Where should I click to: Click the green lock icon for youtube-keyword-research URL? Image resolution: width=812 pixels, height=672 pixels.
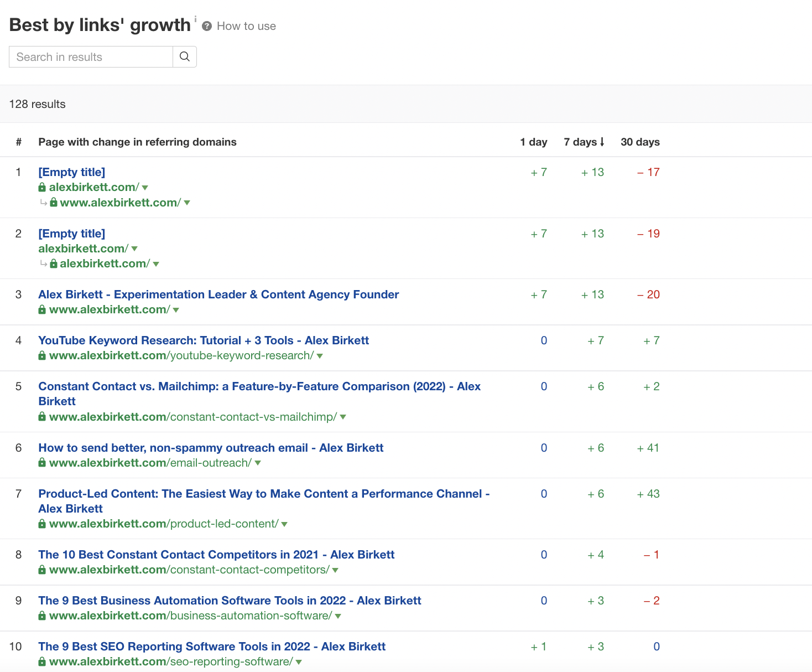click(42, 355)
